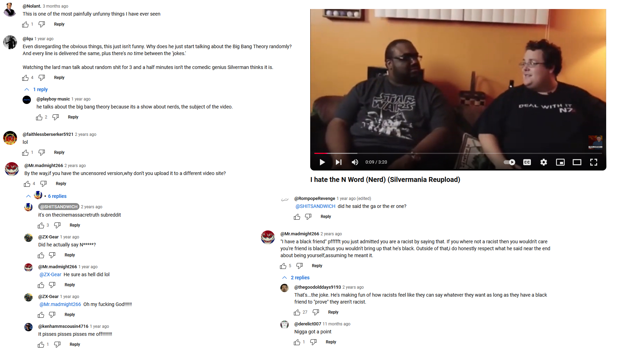Seek along the video progress bar
Viewport: 644px width, 350px height.
pyautogui.click(x=458, y=153)
